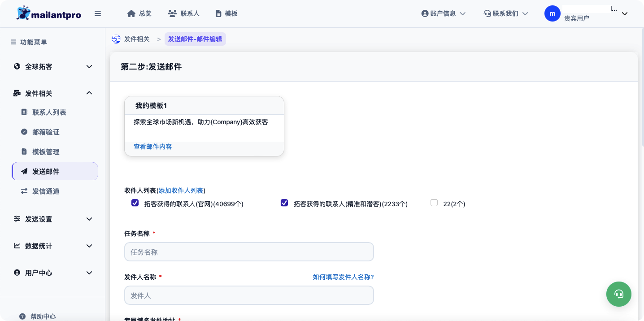Expand the 用户中心 sidebar section chevron
644x321 pixels.
click(x=89, y=273)
